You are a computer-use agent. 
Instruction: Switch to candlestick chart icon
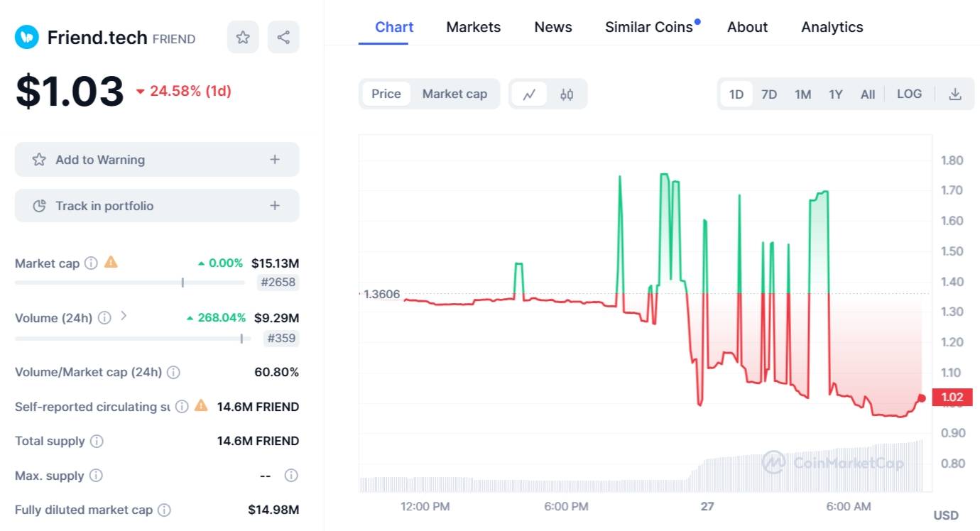567,94
